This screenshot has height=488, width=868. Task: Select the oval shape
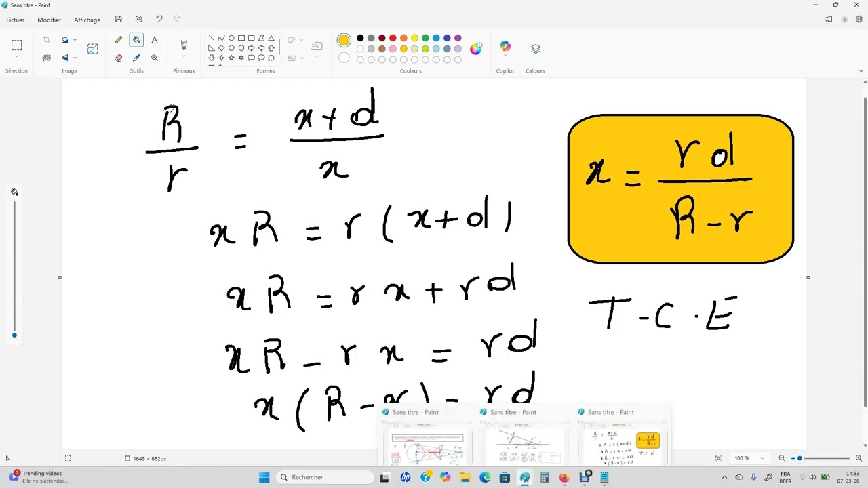click(x=231, y=39)
